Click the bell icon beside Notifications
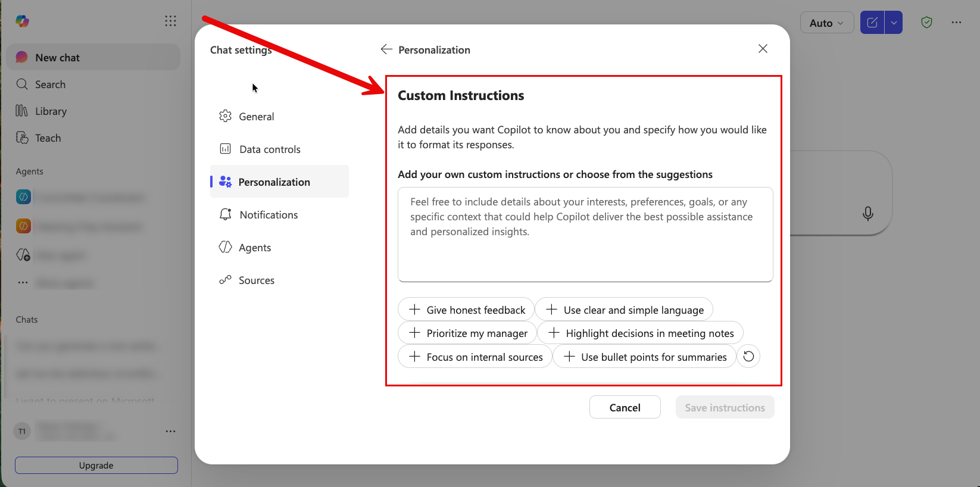980x487 pixels. point(225,214)
